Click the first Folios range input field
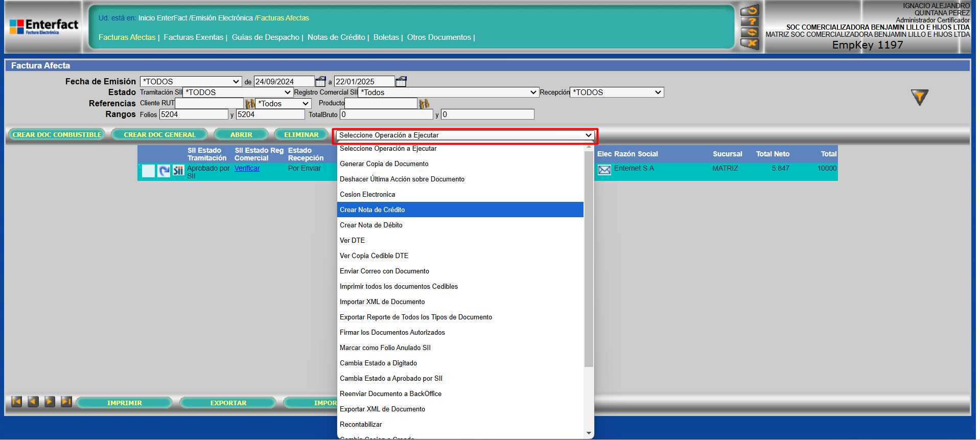 pyautogui.click(x=193, y=114)
